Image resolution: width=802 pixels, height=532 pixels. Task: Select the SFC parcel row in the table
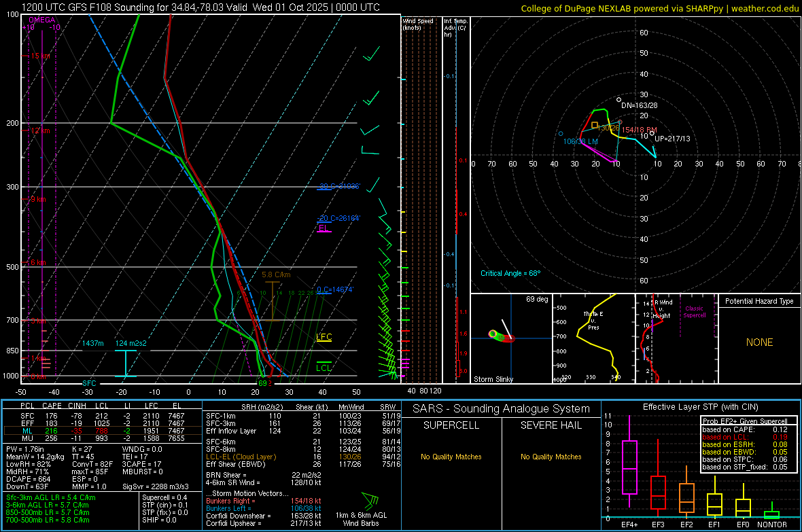click(x=103, y=416)
